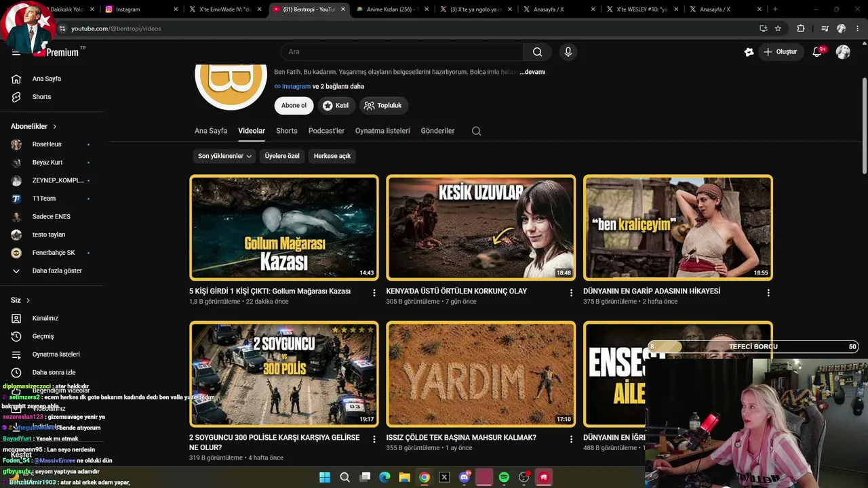This screenshot has width=868, height=488.
Task: Play the KESİK UZUVLAR video thumbnail
Action: tap(481, 227)
